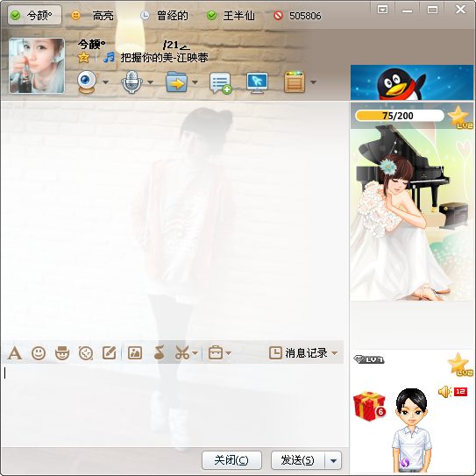The height and width of the screenshot is (476, 476).
Task: Click the contact's LV2 star badge
Action: click(x=460, y=117)
